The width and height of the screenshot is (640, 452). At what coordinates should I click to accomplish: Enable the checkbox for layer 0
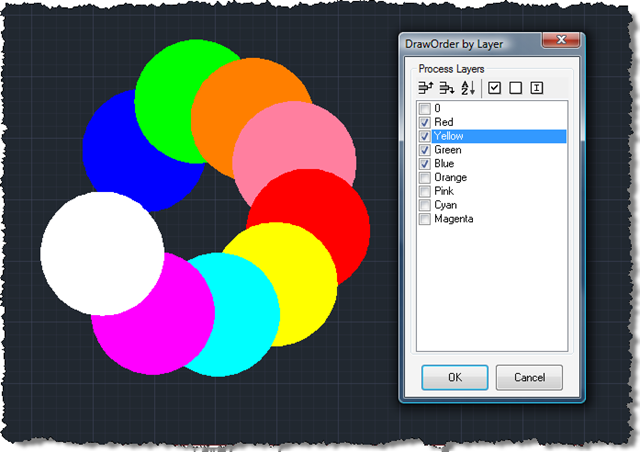(425, 109)
